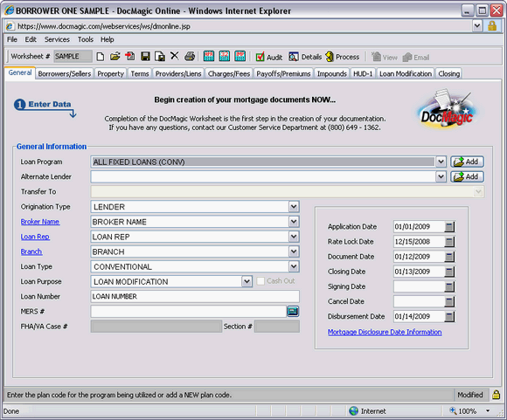
Task: Open the Services menu
Action: coord(57,39)
